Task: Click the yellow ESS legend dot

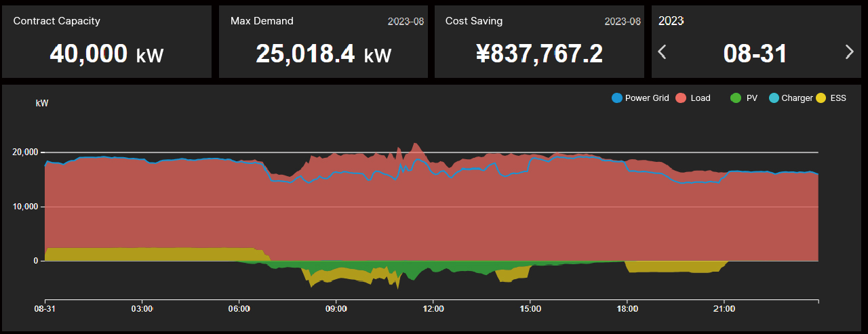Action: [x=821, y=98]
